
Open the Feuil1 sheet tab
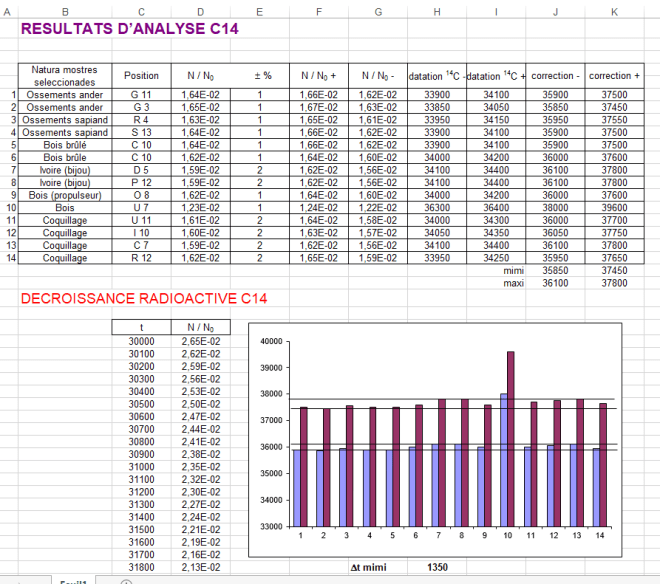click(x=74, y=581)
